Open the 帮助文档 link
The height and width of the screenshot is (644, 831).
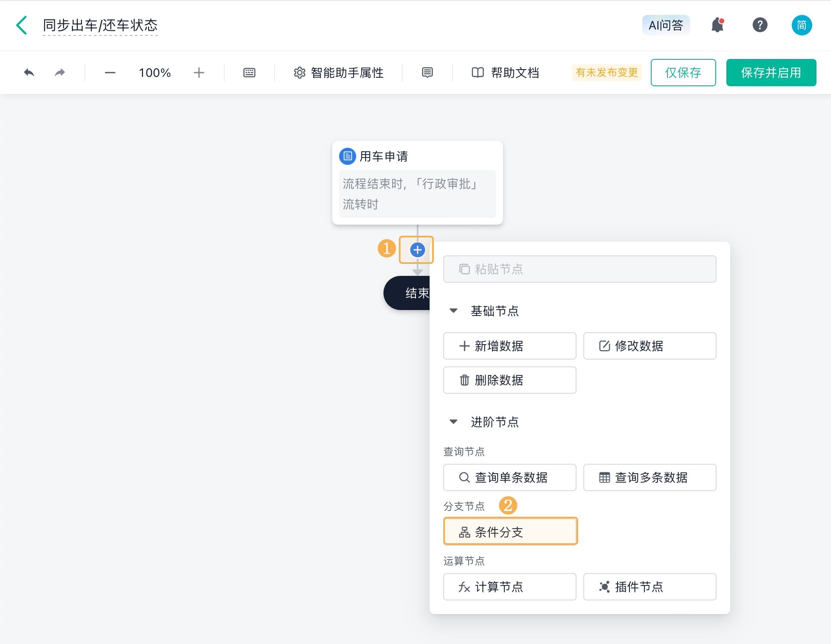coord(506,73)
